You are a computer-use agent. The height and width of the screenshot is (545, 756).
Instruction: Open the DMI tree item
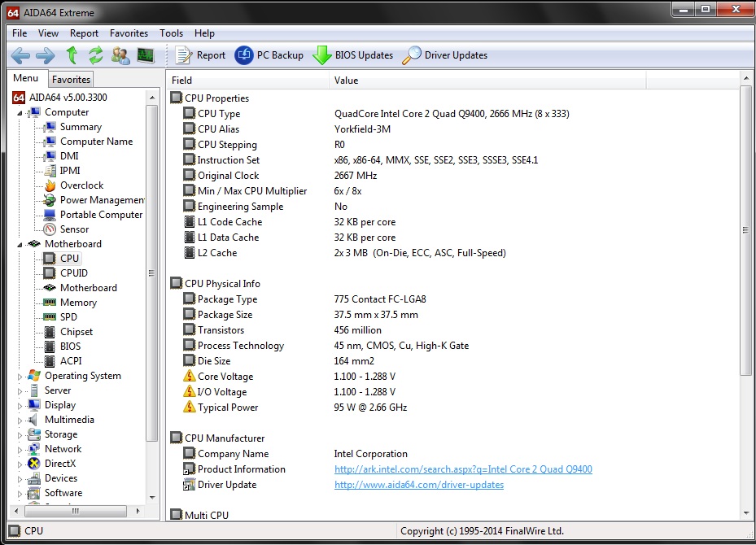(x=69, y=155)
